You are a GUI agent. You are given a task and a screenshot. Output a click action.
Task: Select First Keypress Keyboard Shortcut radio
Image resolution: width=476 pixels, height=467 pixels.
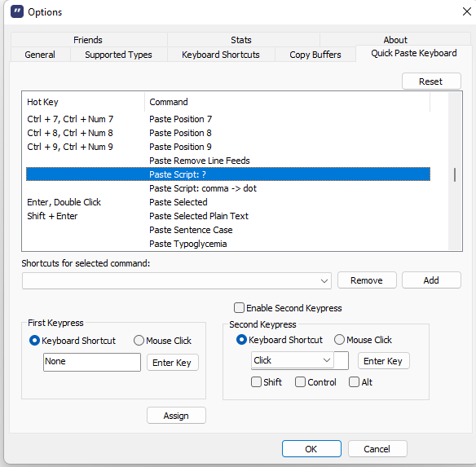(34, 341)
